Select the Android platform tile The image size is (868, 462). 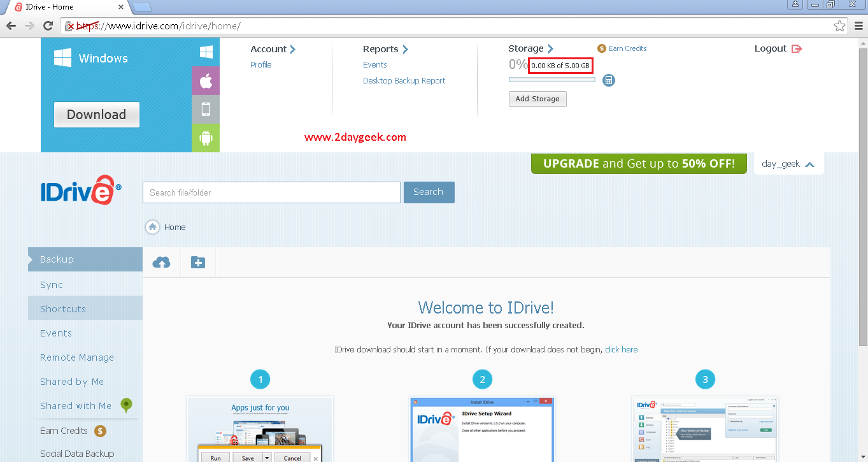206,138
